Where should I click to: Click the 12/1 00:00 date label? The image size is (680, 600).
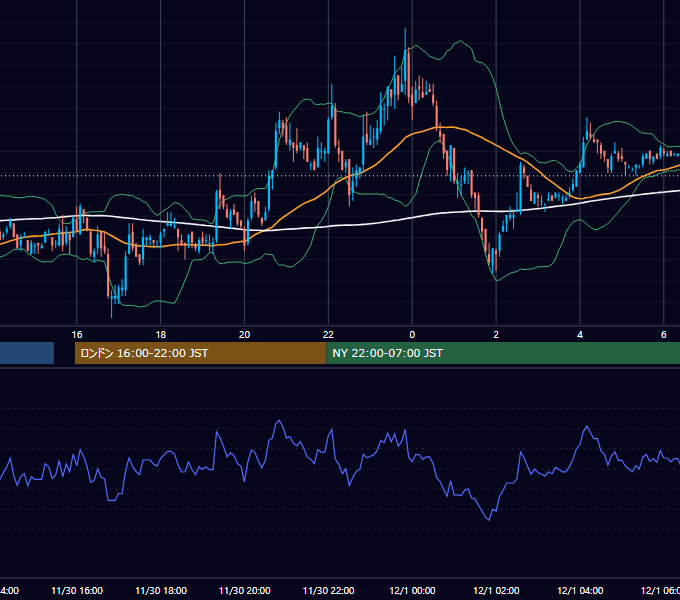pyautogui.click(x=412, y=590)
